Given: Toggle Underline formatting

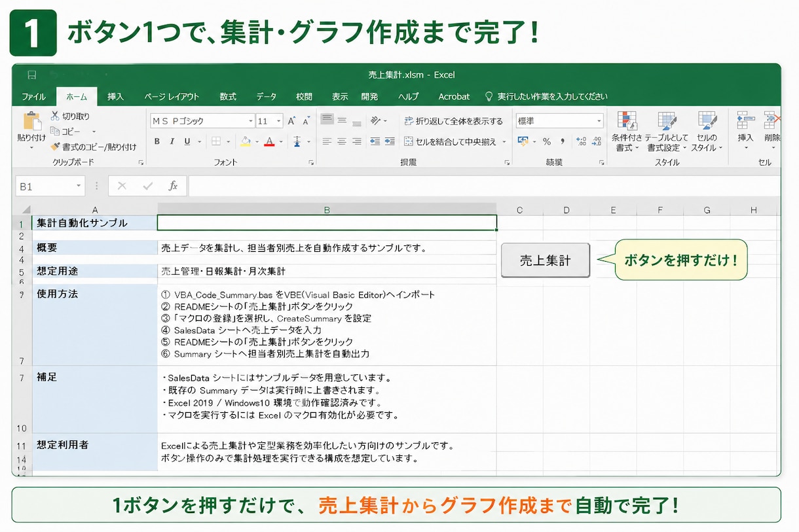Looking at the screenshot, I should (187, 141).
